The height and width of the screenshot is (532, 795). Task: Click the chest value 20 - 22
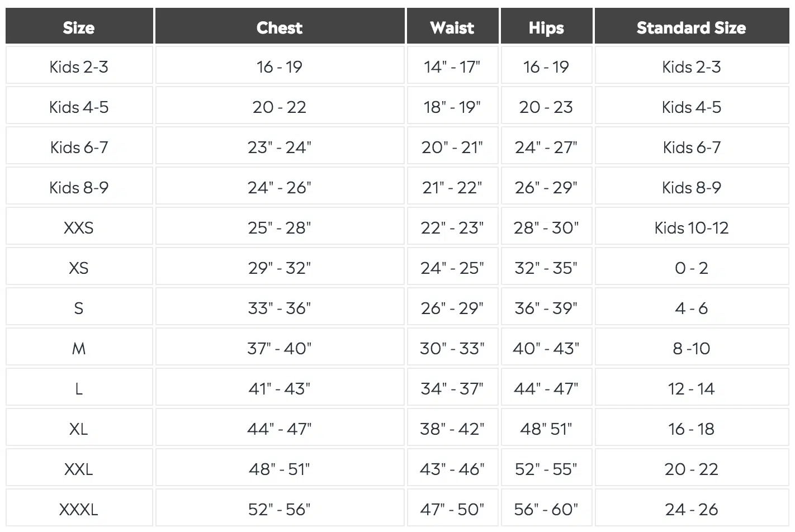click(x=280, y=107)
